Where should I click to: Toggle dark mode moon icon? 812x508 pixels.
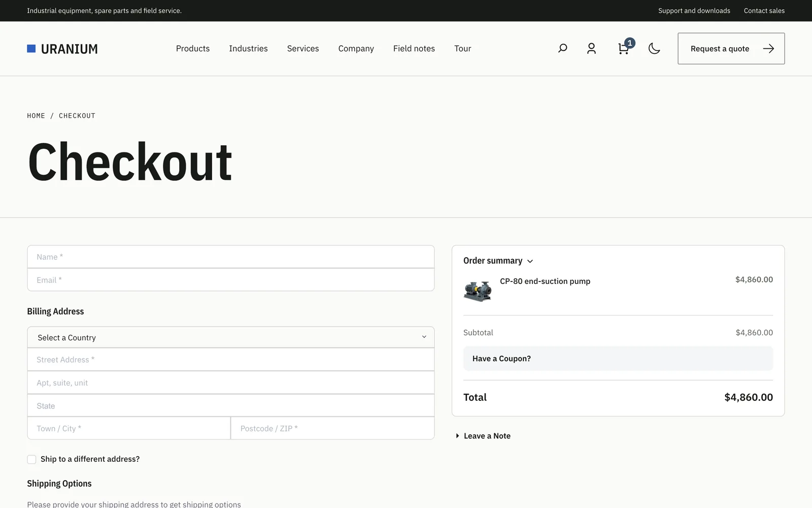click(654, 48)
